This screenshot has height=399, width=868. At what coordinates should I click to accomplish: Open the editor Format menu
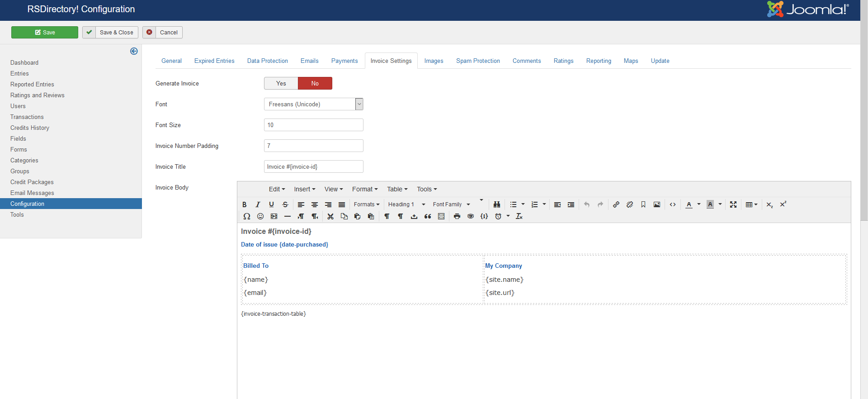click(x=365, y=189)
